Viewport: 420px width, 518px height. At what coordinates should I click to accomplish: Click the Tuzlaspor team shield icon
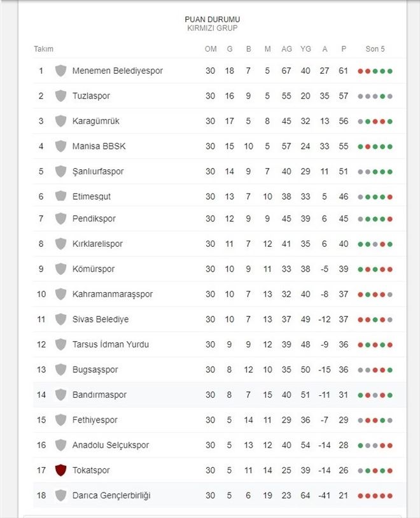(x=60, y=96)
